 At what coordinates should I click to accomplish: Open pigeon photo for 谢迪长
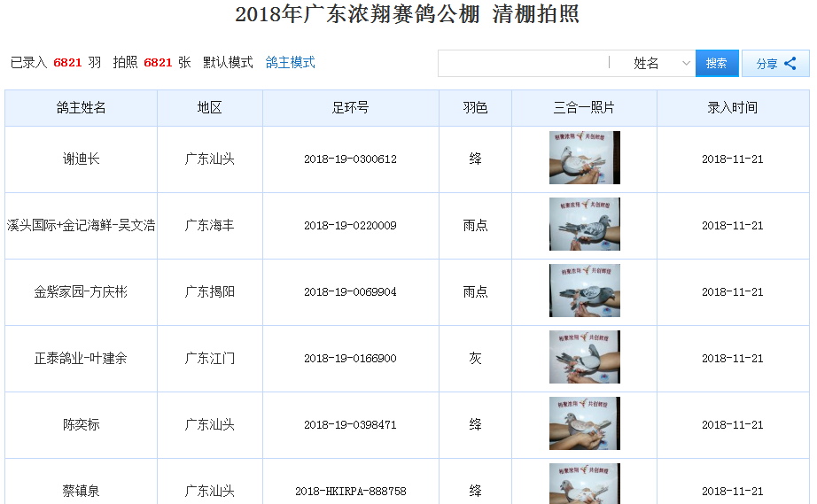pos(584,159)
